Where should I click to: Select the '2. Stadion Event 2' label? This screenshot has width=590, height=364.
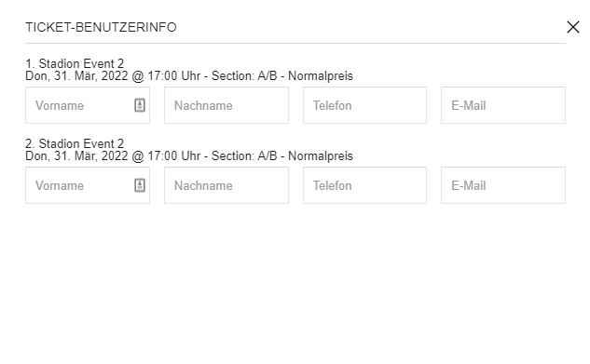click(75, 143)
